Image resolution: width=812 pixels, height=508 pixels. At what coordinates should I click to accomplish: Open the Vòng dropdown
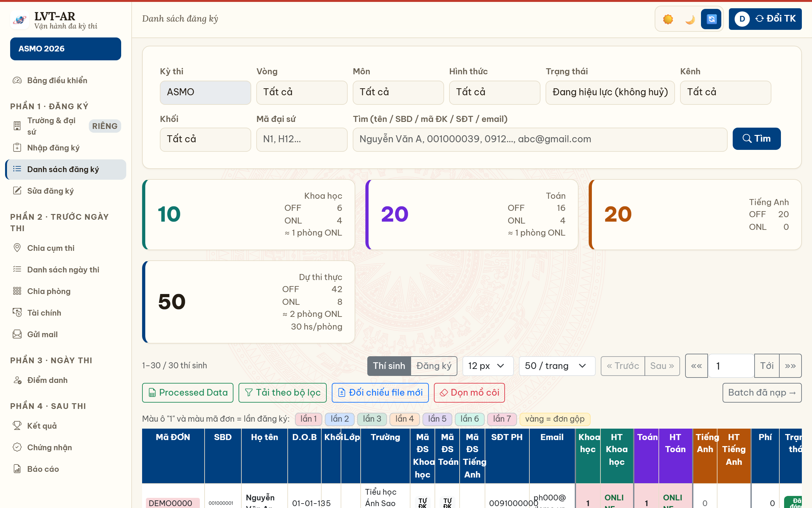click(302, 92)
